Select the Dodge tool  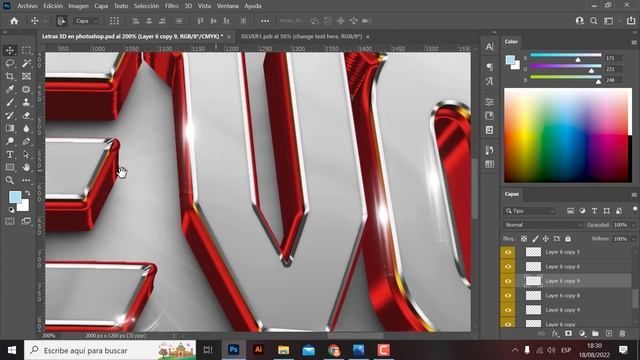10,141
